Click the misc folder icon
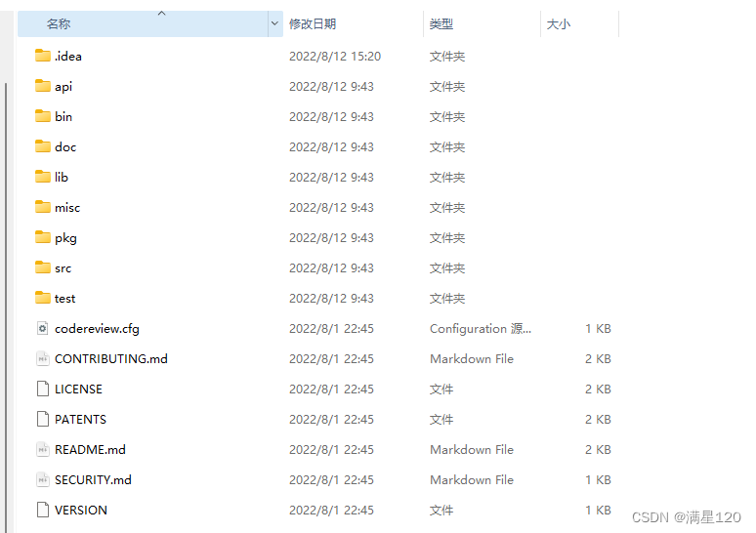The height and width of the screenshot is (533, 756). pyautogui.click(x=42, y=207)
